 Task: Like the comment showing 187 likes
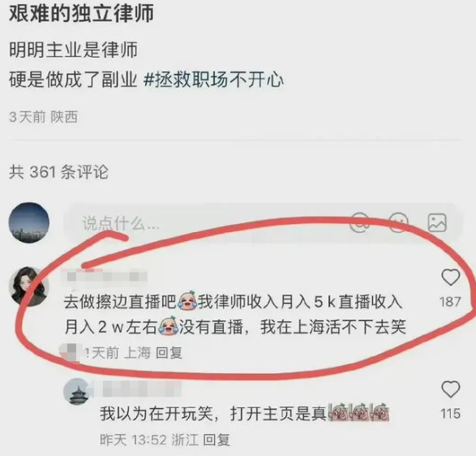tap(450, 277)
